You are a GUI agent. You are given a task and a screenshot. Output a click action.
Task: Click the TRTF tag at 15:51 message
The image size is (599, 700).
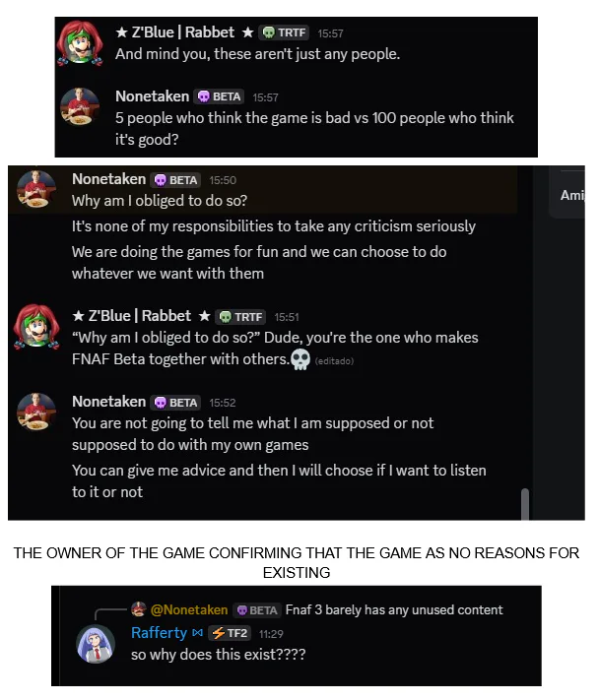240,317
